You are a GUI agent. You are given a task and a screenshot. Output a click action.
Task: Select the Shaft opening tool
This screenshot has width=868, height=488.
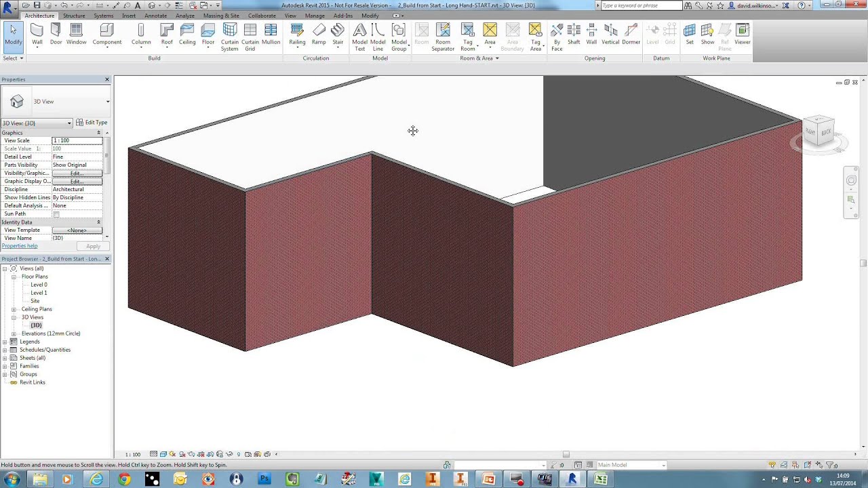click(574, 35)
